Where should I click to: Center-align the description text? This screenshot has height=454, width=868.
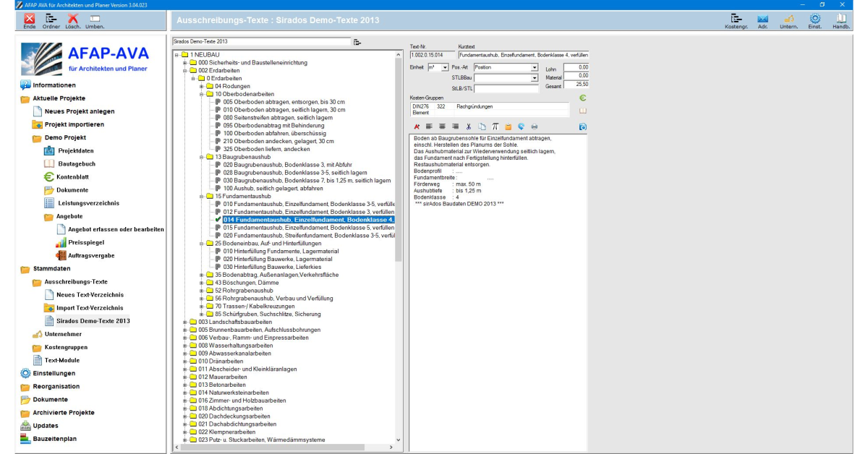coord(443,127)
